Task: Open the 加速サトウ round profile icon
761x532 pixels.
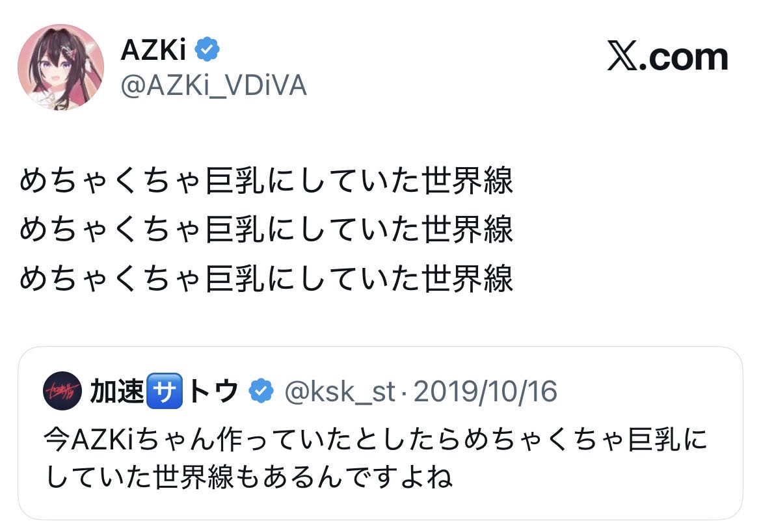Action: click(x=62, y=392)
